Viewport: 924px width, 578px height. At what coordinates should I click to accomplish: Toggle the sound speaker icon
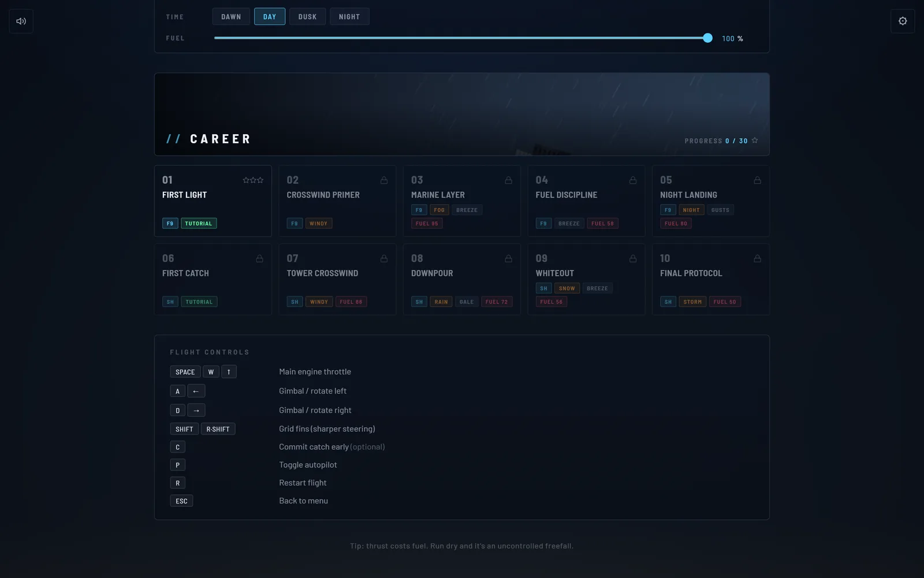coord(21,21)
